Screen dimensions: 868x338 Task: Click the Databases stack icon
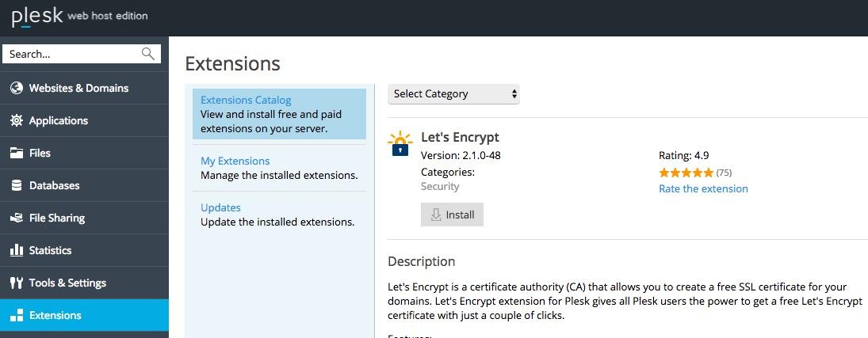point(17,185)
